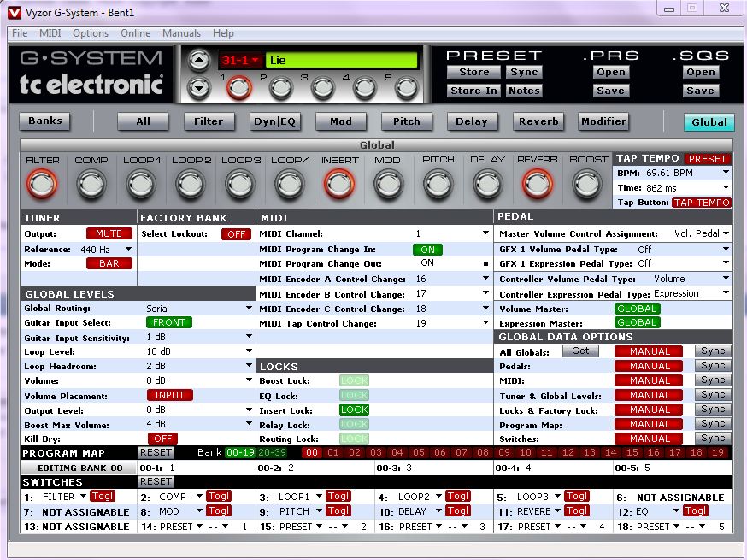Click the Notes button

click(524, 91)
